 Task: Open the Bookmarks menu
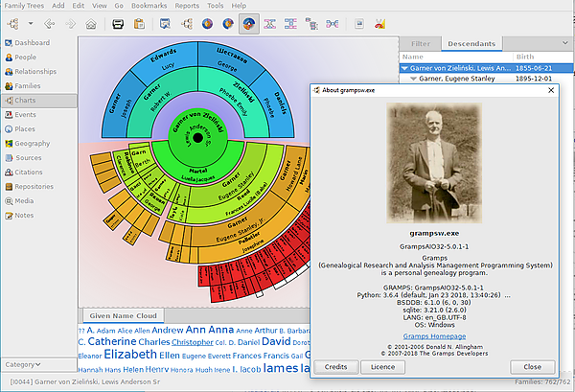tap(149, 6)
